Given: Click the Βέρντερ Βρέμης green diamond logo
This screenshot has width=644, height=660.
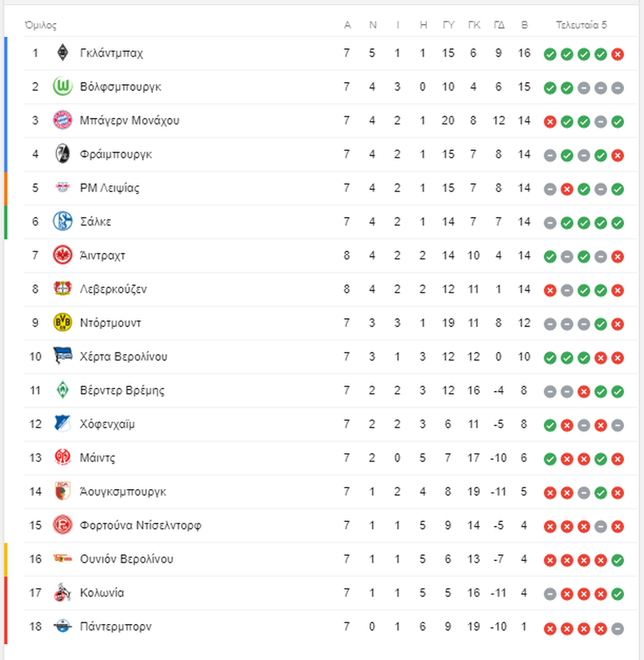Looking at the screenshot, I should [63, 390].
